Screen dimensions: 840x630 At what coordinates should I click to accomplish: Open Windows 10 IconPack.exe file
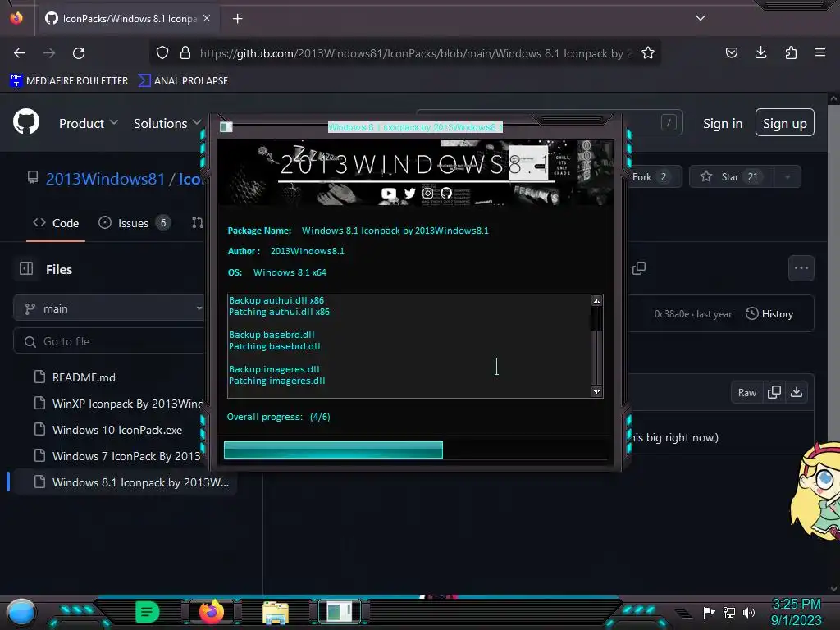[x=107, y=430]
